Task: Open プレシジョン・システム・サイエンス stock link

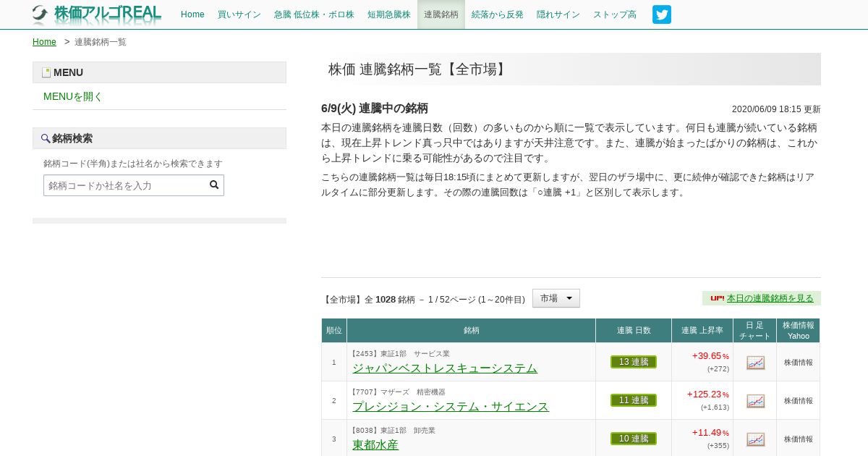Action: coord(451,406)
